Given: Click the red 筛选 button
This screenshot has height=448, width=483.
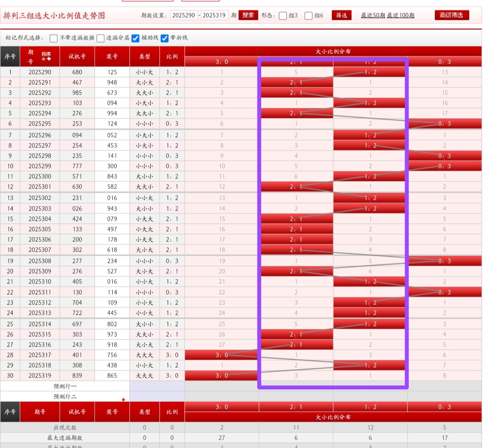Looking at the screenshot, I should [x=342, y=15].
